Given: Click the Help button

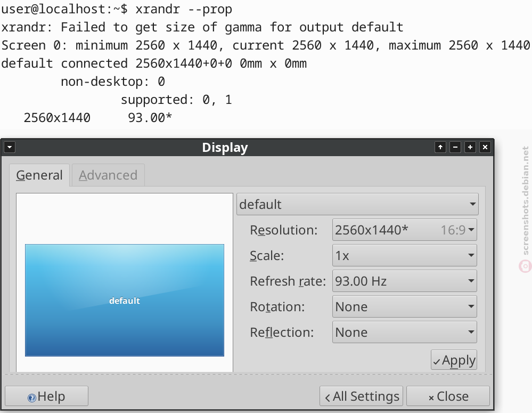Looking at the screenshot, I should (x=46, y=396).
